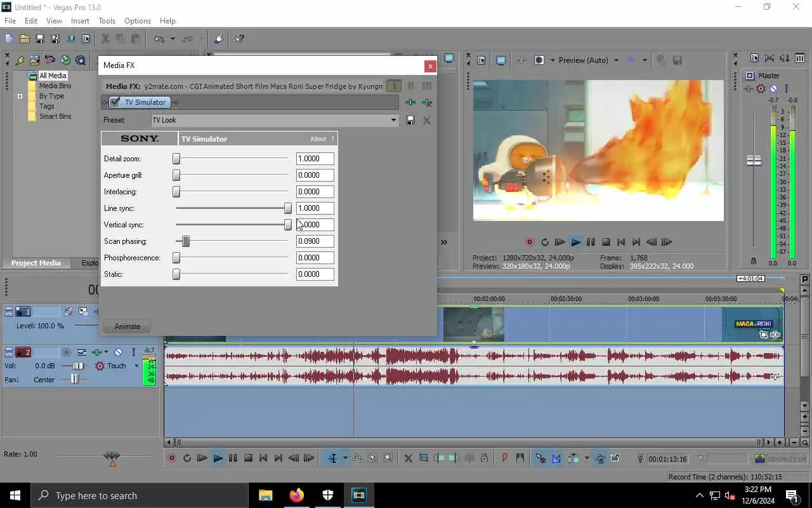Mute audio track 2
Image resolution: width=812 pixels, height=508 pixels.
[x=118, y=352]
